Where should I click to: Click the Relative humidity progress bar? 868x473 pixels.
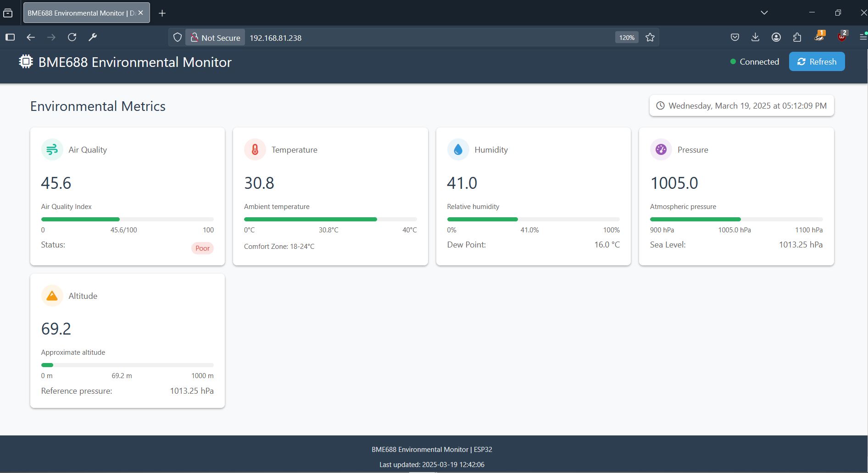click(534, 220)
